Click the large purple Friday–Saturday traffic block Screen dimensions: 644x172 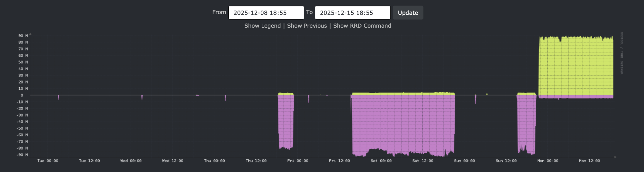403,123
